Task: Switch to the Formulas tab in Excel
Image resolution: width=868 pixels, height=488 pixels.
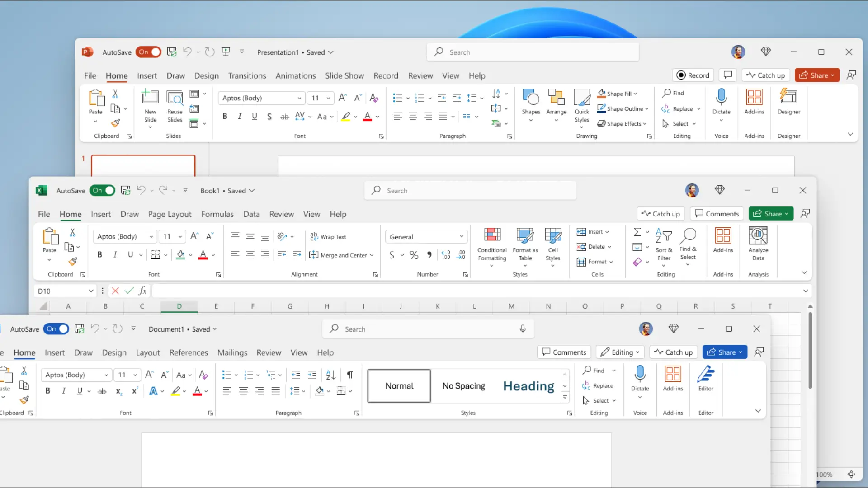Action: (x=217, y=214)
